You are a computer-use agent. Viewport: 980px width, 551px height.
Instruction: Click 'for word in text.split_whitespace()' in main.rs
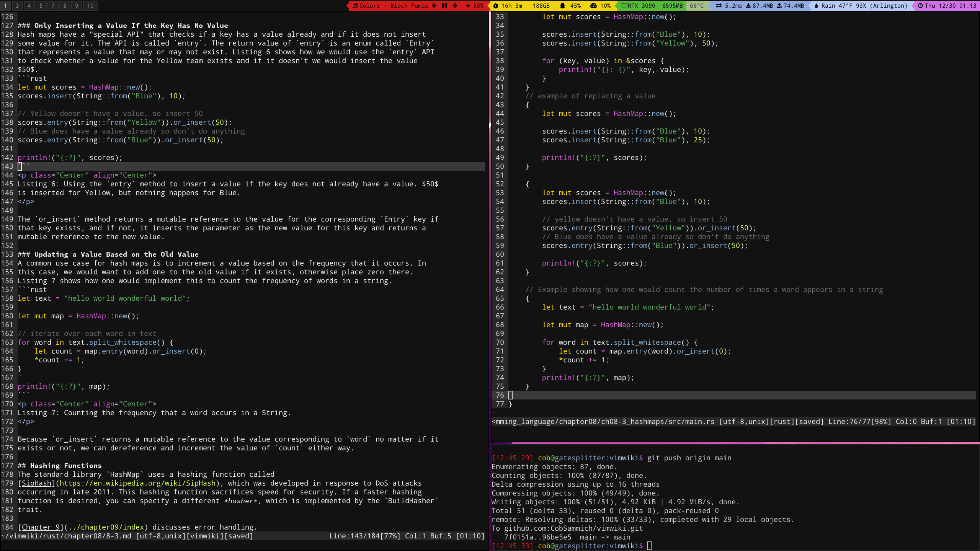[x=620, y=342]
